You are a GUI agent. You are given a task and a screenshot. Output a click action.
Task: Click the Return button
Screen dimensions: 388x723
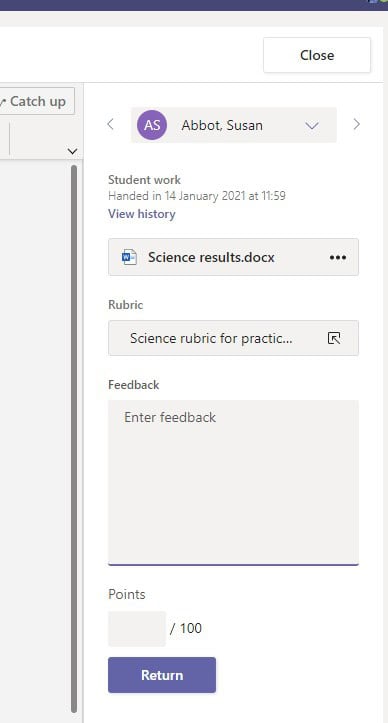pos(162,675)
